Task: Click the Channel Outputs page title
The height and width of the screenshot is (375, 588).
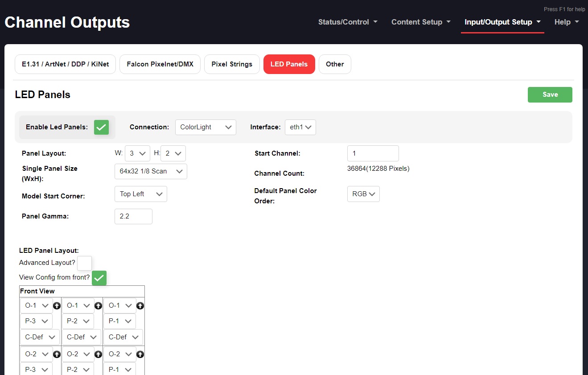Action: coord(67,22)
